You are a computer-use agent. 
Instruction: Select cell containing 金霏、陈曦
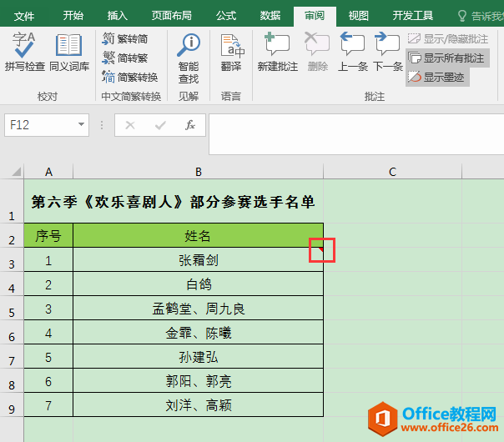coord(198,333)
